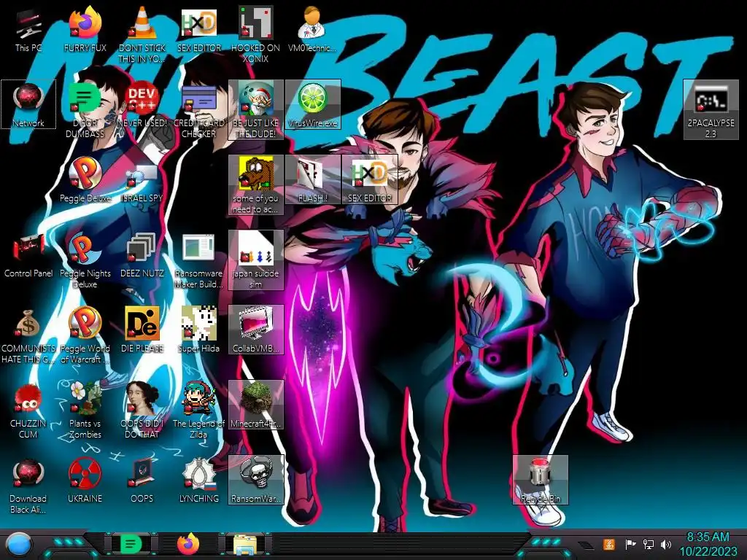Launch The Legend of Zilda
747x560 pixels.
pyautogui.click(x=198, y=411)
